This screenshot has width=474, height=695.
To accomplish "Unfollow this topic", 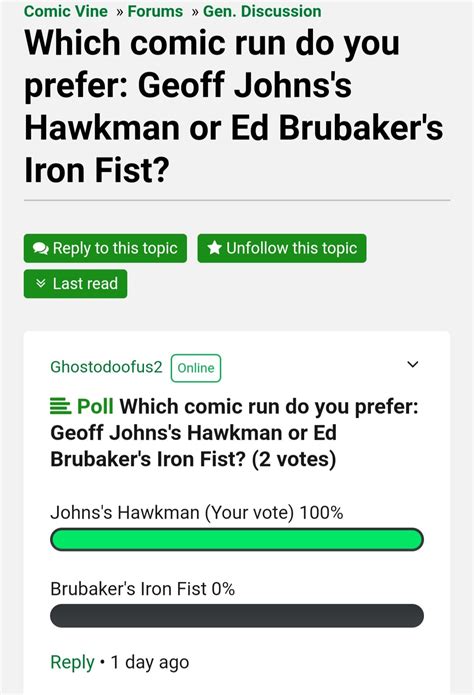I will coord(282,248).
